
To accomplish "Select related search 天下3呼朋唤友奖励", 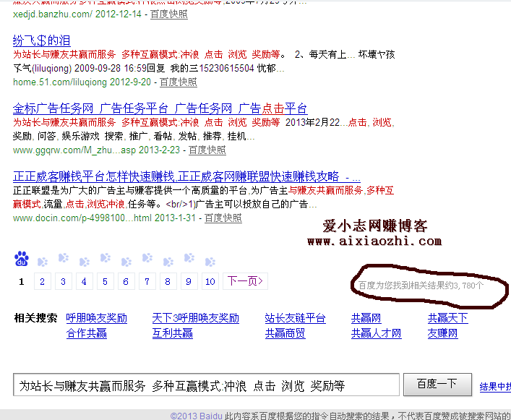I will click(196, 318).
